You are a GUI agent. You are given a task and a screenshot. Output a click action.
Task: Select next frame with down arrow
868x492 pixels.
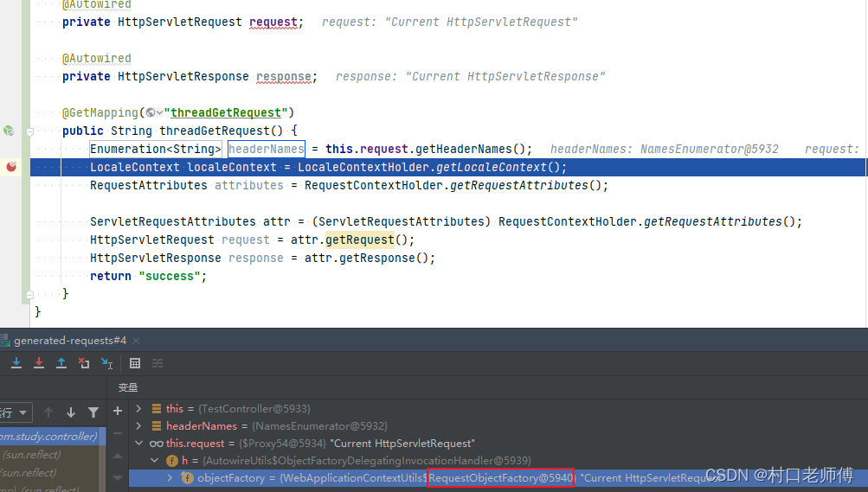coord(70,412)
